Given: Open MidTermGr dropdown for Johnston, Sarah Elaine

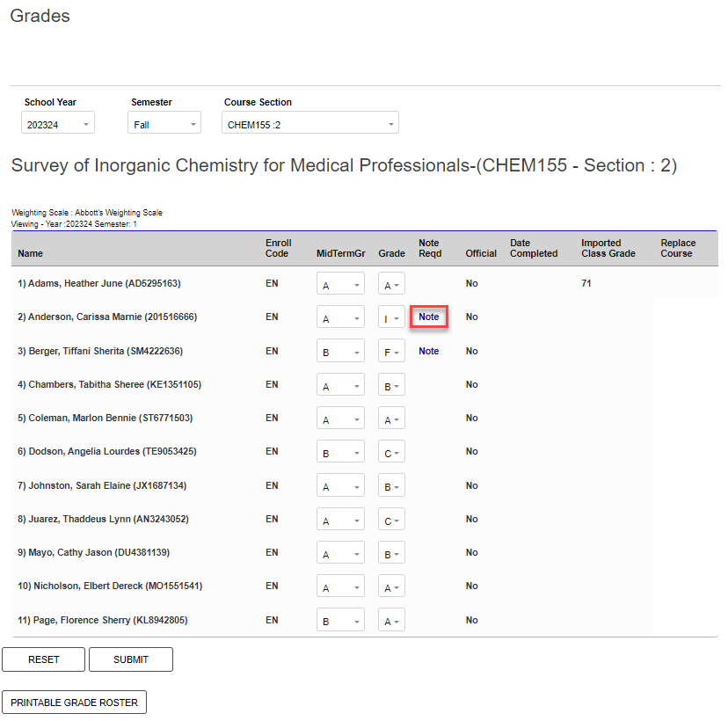Looking at the screenshot, I should [340, 486].
